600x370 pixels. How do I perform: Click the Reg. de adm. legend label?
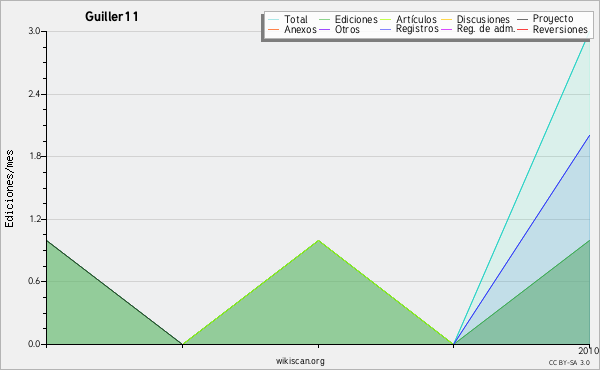(486, 29)
